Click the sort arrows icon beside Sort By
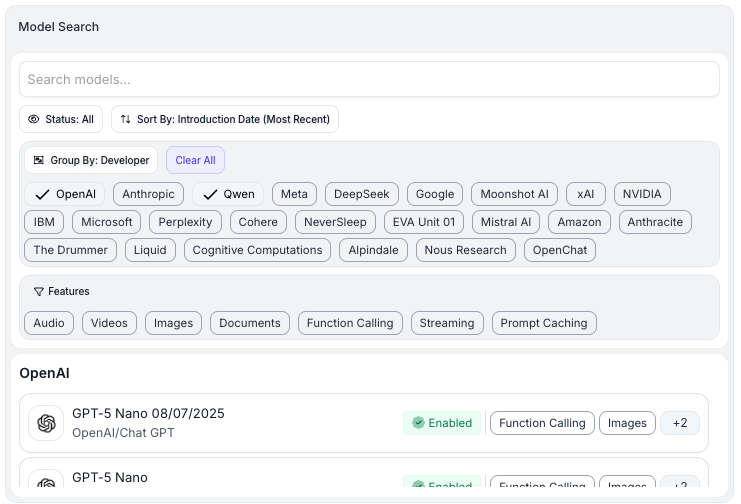Viewport: 741px width, 504px height. pos(125,119)
